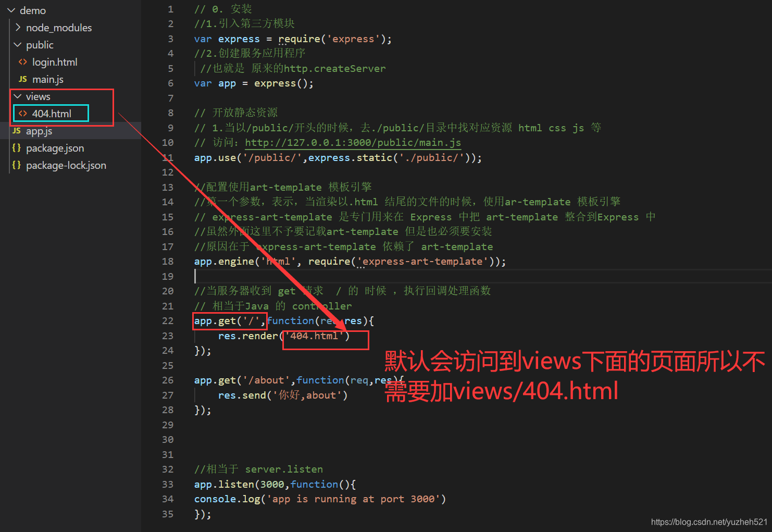This screenshot has width=772, height=532.
Task: Click '404.html' string in res.render
Action: tap(314, 336)
